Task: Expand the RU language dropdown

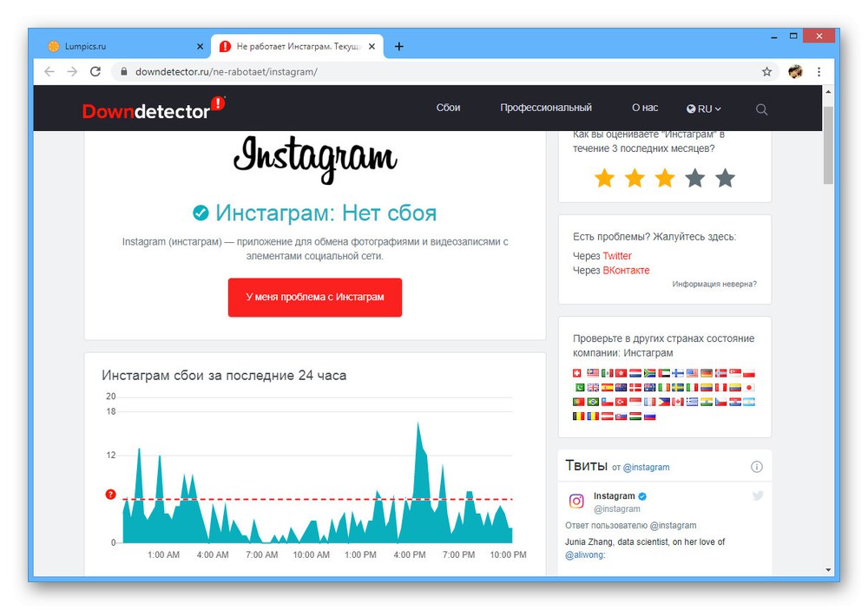Action: coord(704,108)
